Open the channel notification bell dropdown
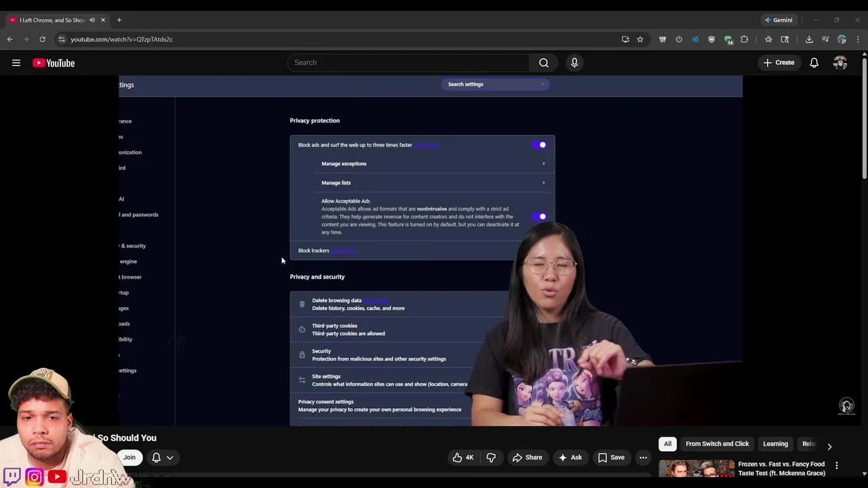Screen dimensions: 868x488 pyautogui.click(x=163, y=457)
